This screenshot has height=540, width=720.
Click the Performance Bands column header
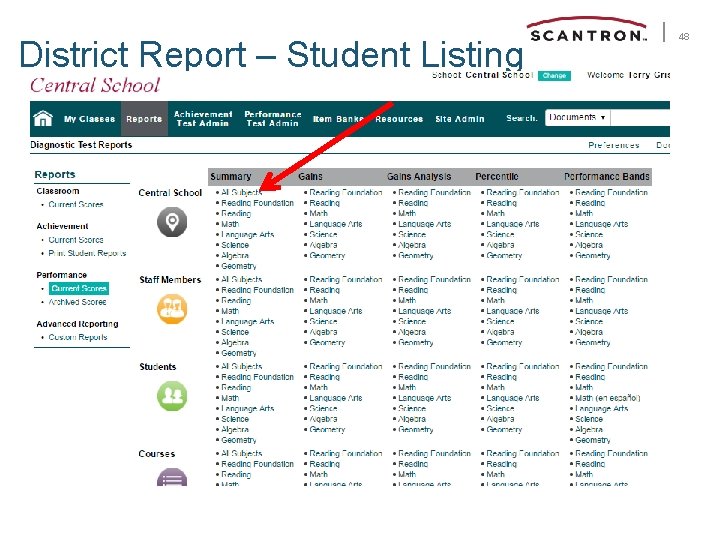click(607, 176)
